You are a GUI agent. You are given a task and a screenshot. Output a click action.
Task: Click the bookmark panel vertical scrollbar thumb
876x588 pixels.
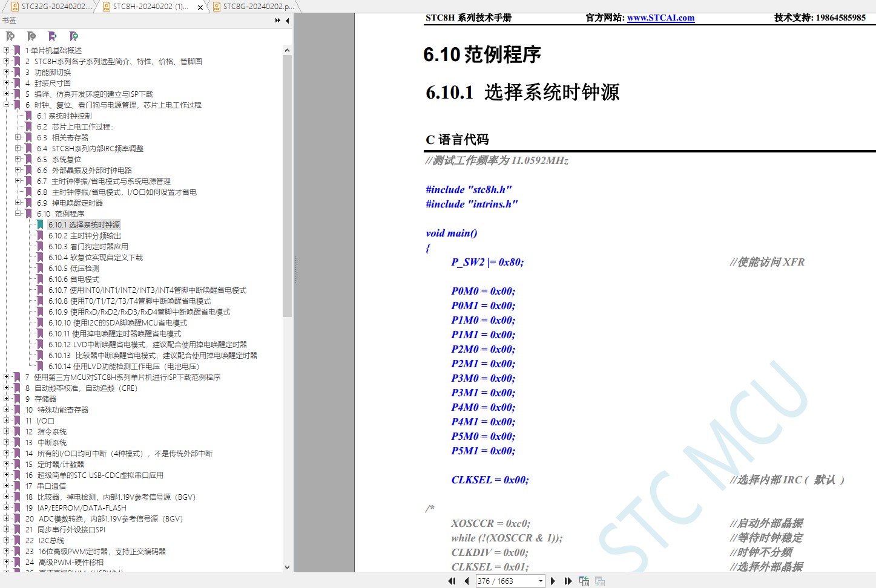point(287,186)
